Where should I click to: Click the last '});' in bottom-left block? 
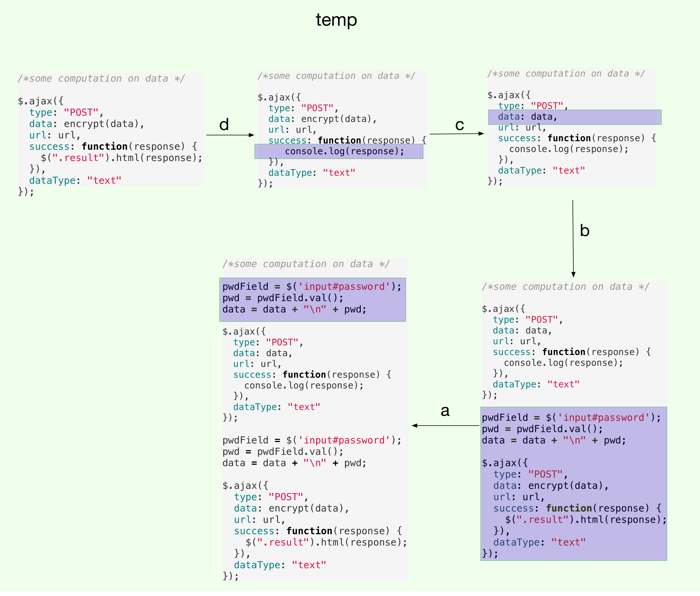click(x=231, y=576)
